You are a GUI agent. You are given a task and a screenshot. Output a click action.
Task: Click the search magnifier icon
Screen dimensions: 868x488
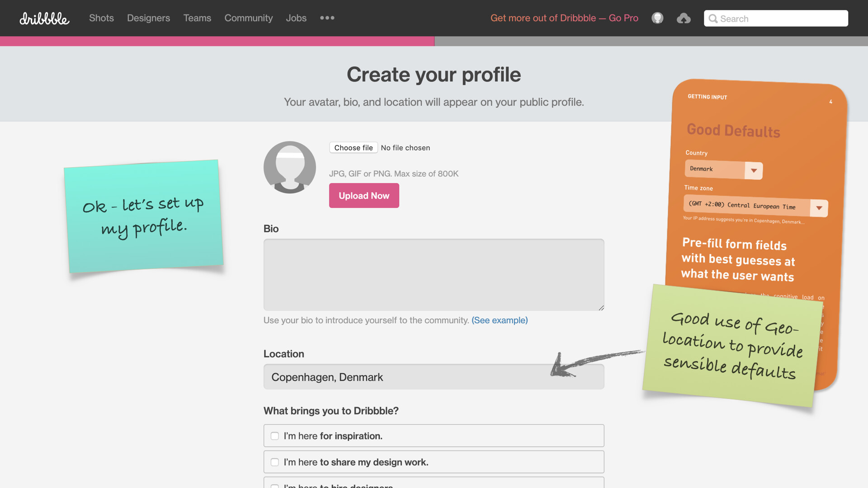713,19
